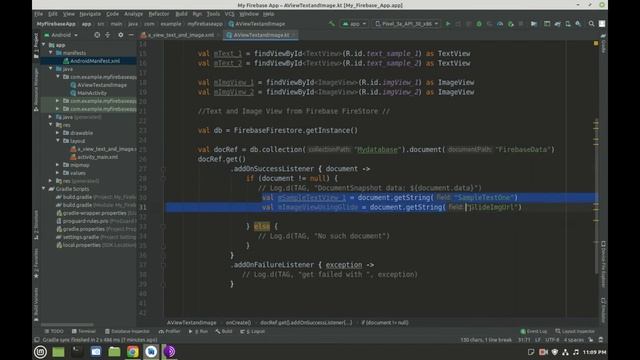Screen dimensions: 640x360
Task: Click onCreate() in the breadcrumb bar
Action: [238, 322]
